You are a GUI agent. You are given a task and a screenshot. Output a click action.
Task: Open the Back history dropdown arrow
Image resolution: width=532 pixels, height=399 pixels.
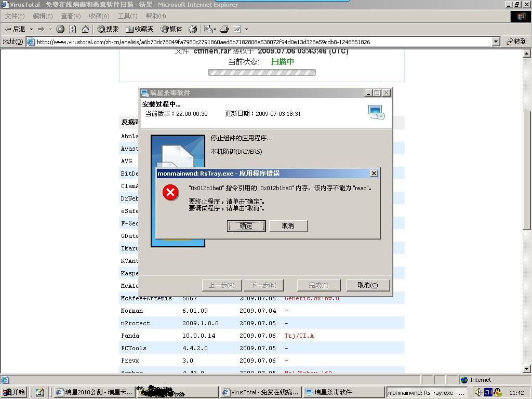(x=31, y=29)
